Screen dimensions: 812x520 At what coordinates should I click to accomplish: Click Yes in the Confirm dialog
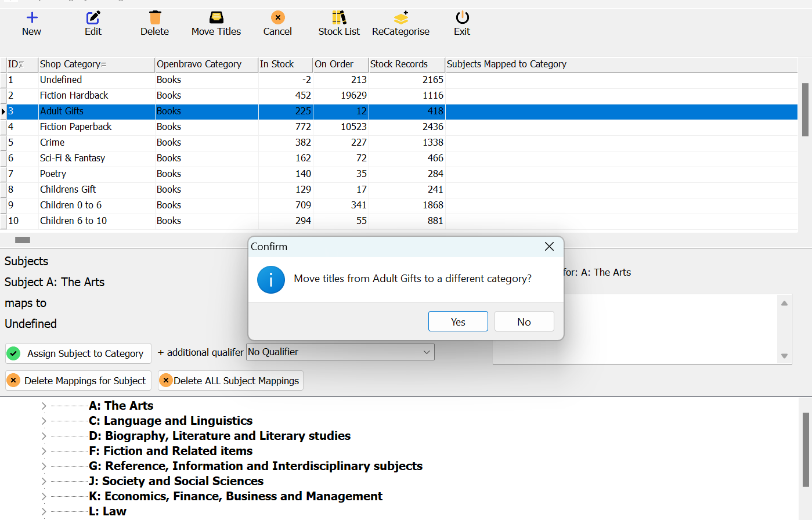point(458,322)
